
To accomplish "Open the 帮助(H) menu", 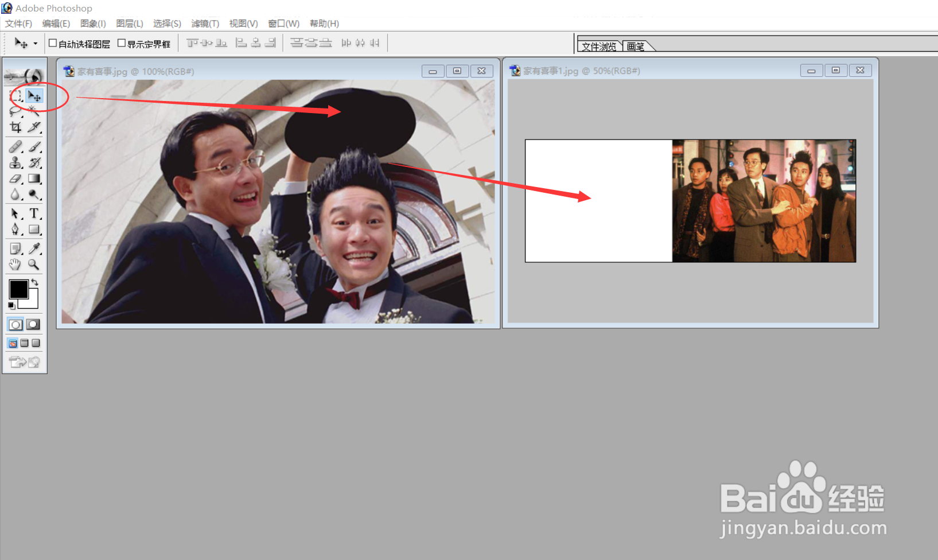I will [324, 24].
